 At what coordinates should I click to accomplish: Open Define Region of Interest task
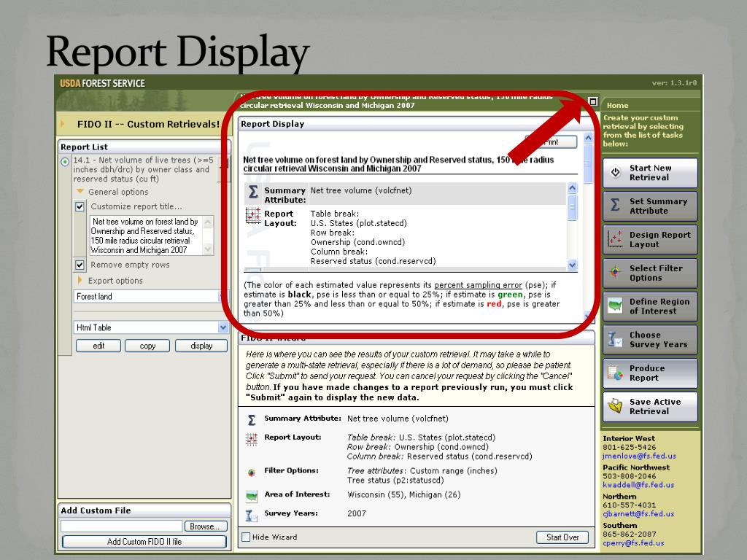click(x=650, y=306)
